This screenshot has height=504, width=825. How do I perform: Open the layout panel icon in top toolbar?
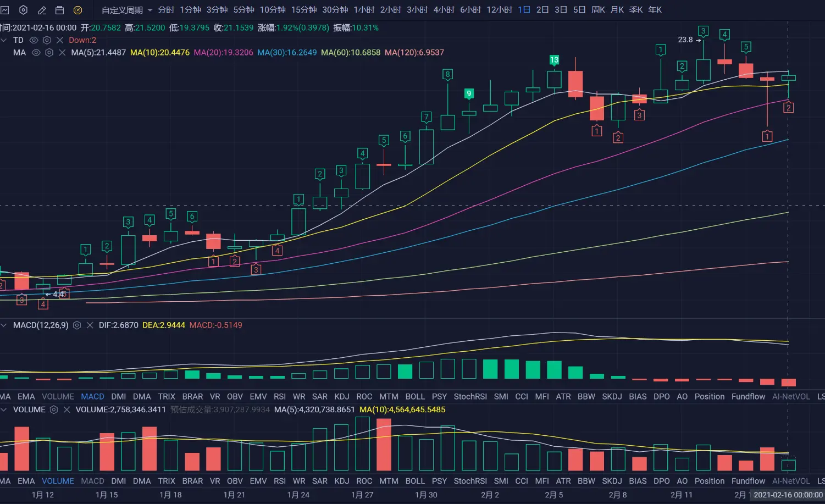pyautogui.click(x=60, y=10)
